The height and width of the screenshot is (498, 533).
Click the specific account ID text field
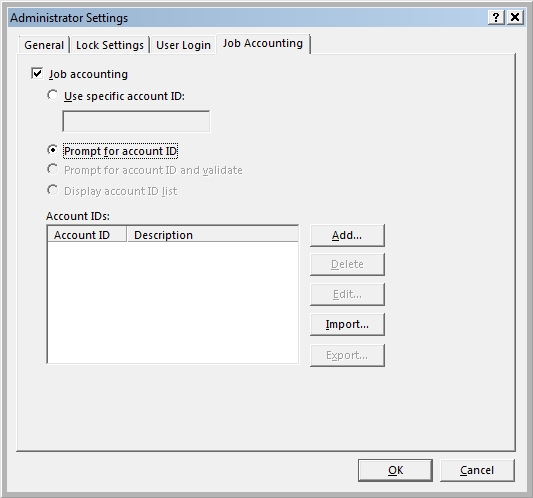pos(136,121)
